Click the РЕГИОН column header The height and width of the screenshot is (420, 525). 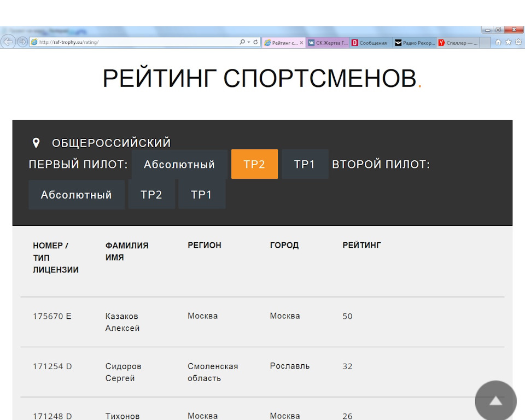pyautogui.click(x=204, y=245)
